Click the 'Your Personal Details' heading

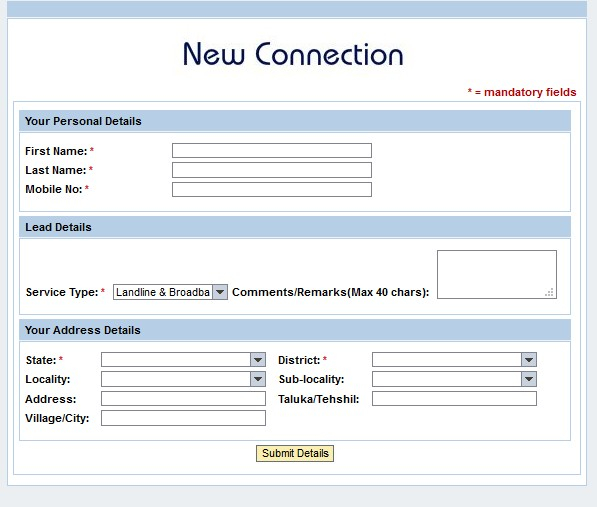click(x=83, y=121)
